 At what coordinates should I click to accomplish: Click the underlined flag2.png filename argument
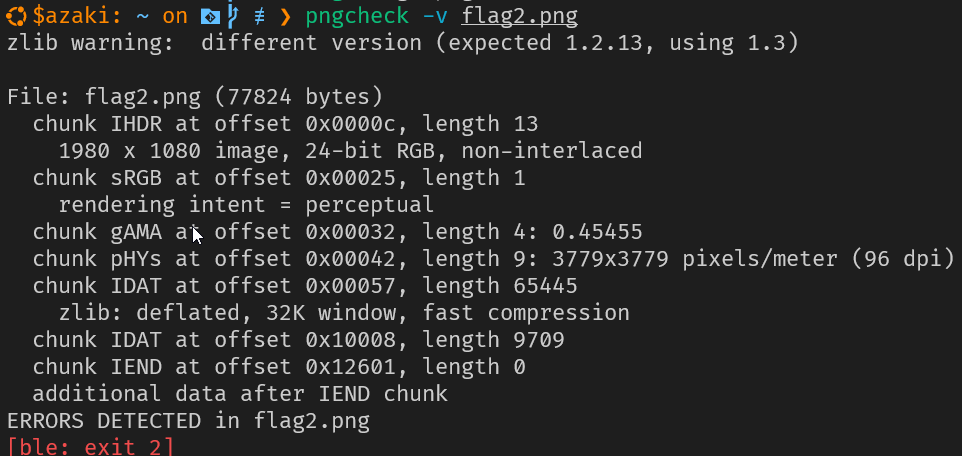[x=520, y=17]
